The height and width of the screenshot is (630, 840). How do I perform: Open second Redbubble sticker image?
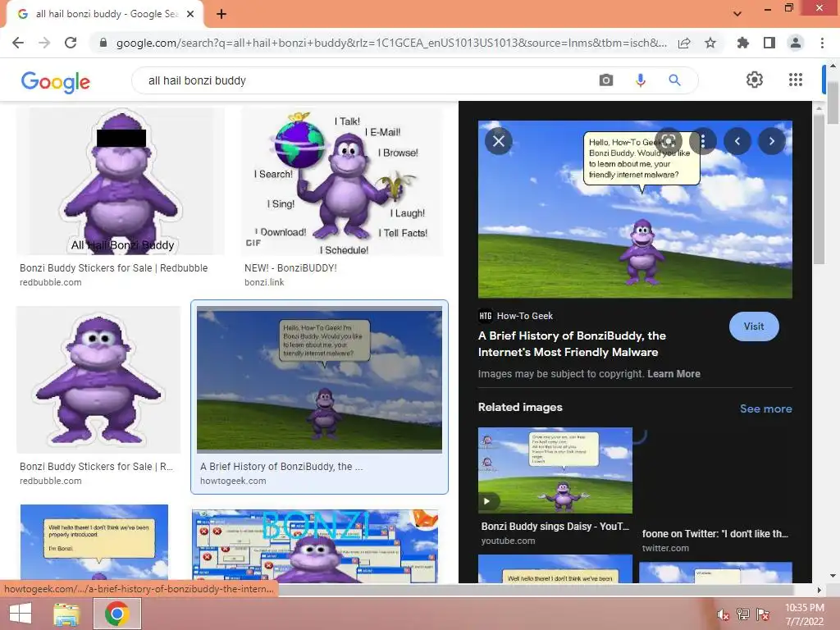[x=98, y=380]
